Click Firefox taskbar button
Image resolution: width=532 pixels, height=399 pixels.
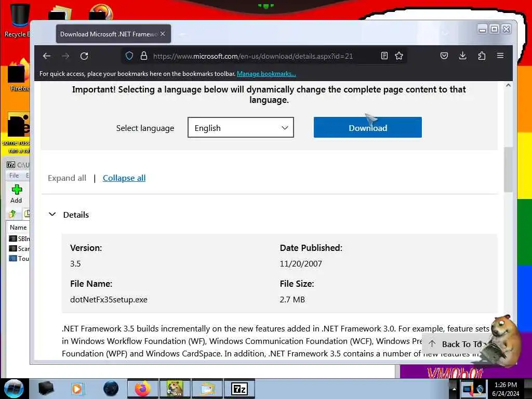[143, 389]
